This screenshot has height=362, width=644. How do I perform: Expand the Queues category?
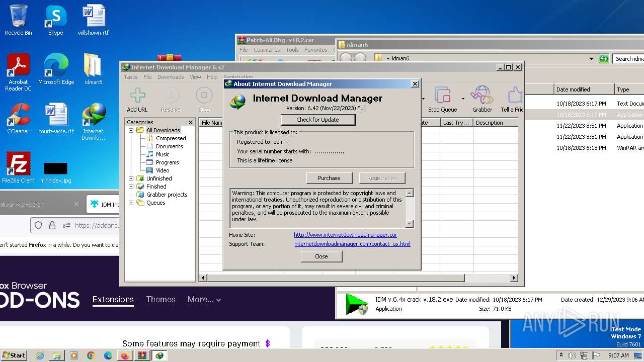coord(131,203)
